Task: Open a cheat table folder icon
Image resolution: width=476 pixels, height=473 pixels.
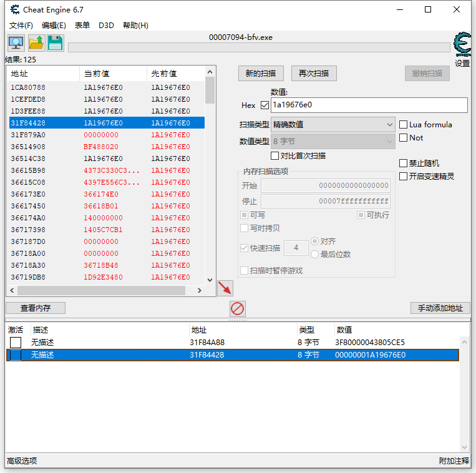Action: coord(36,43)
